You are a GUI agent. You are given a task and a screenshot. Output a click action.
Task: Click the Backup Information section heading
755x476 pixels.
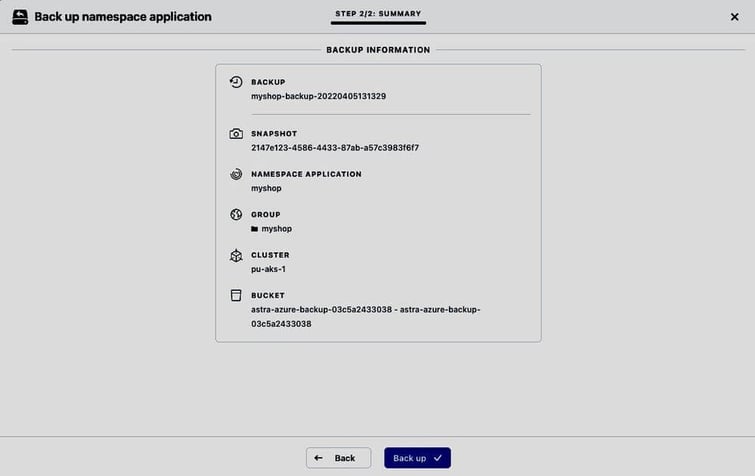(x=378, y=49)
